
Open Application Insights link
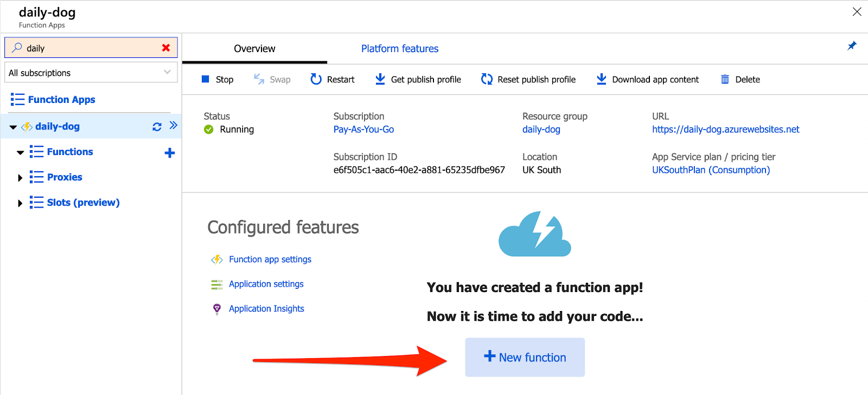tap(266, 308)
